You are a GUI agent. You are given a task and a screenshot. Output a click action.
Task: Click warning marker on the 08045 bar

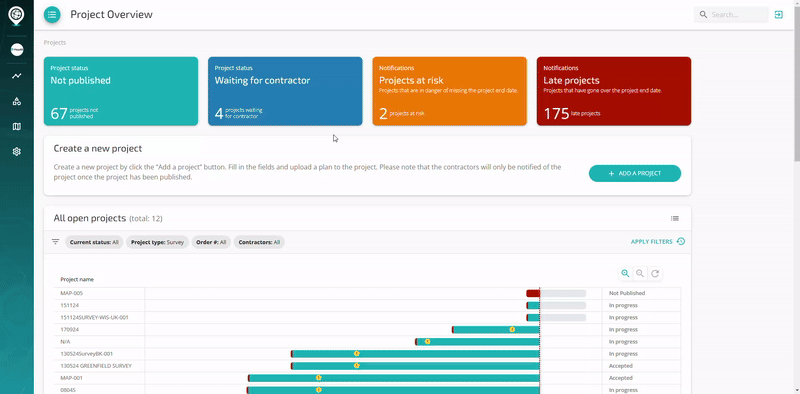point(318,390)
